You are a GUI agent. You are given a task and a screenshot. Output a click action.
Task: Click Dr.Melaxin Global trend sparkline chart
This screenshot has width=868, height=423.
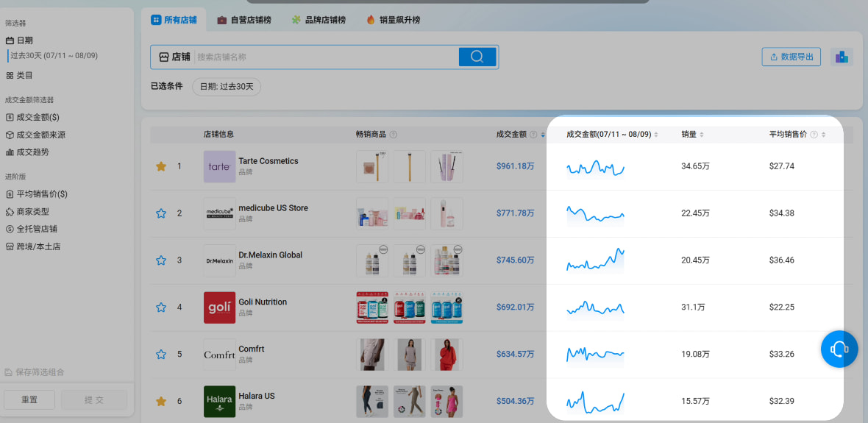pos(596,260)
